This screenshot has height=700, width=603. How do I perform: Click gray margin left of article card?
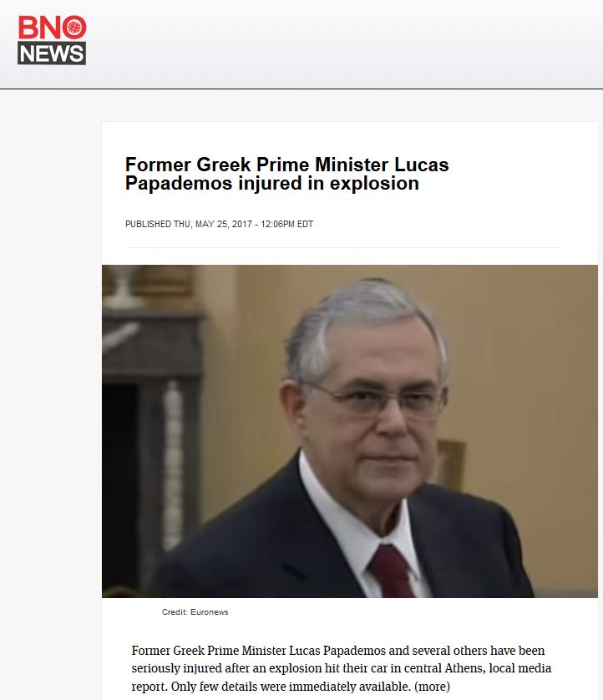click(x=51, y=402)
